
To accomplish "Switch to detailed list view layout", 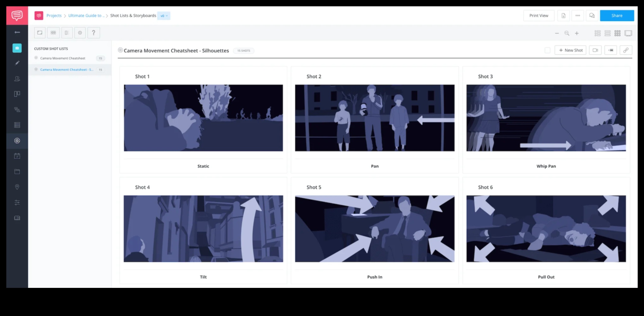I will click(598, 33).
